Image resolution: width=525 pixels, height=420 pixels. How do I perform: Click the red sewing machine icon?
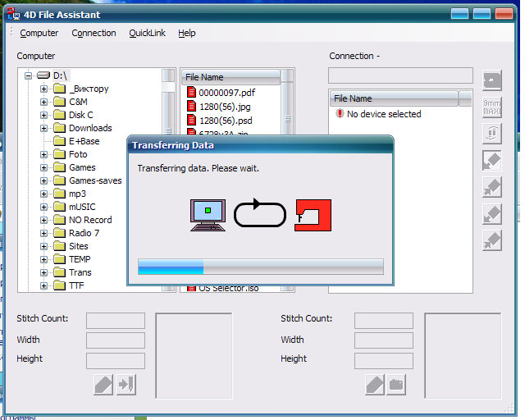pyautogui.click(x=313, y=215)
